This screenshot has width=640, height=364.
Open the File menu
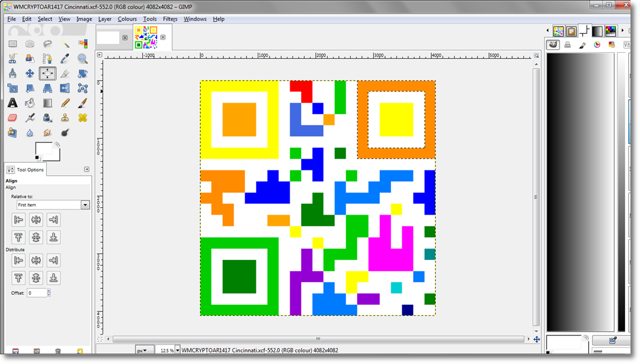(11, 19)
